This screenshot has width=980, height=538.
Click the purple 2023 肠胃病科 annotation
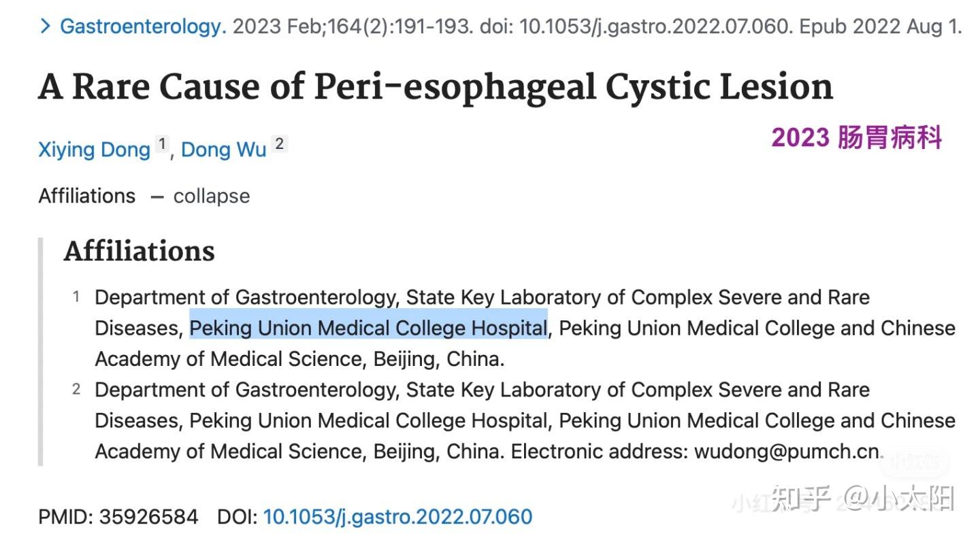[x=856, y=138]
